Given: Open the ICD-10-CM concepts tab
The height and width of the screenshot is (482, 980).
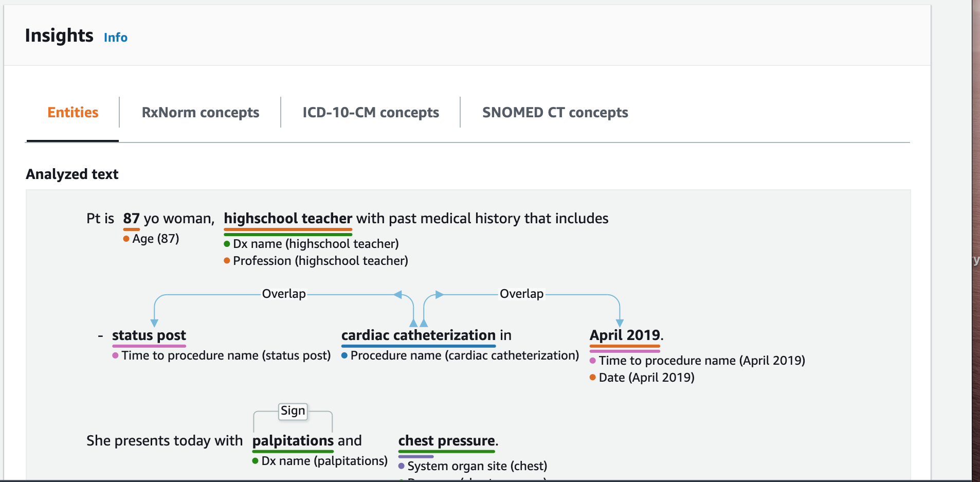Looking at the screenshot, I should [x=370, y=113].
